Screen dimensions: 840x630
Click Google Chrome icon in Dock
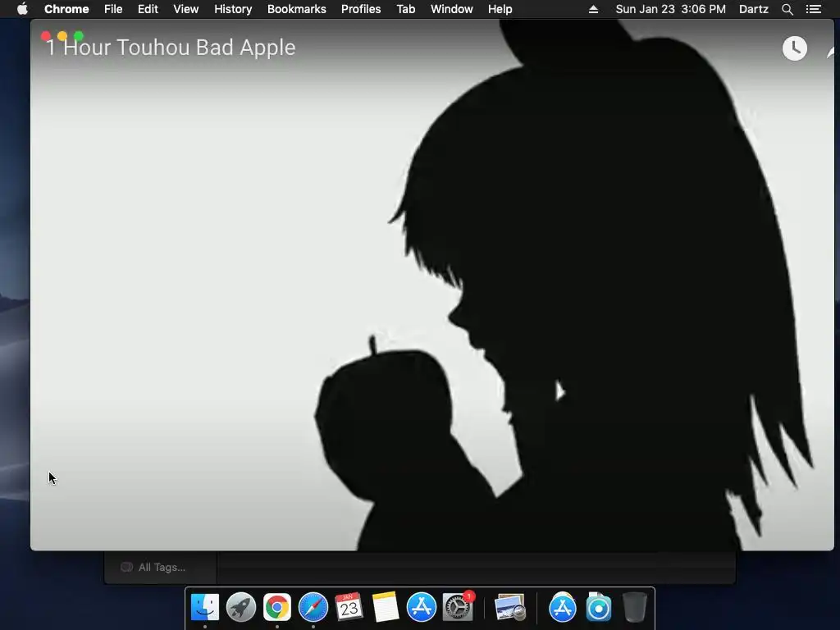(277, 608)
